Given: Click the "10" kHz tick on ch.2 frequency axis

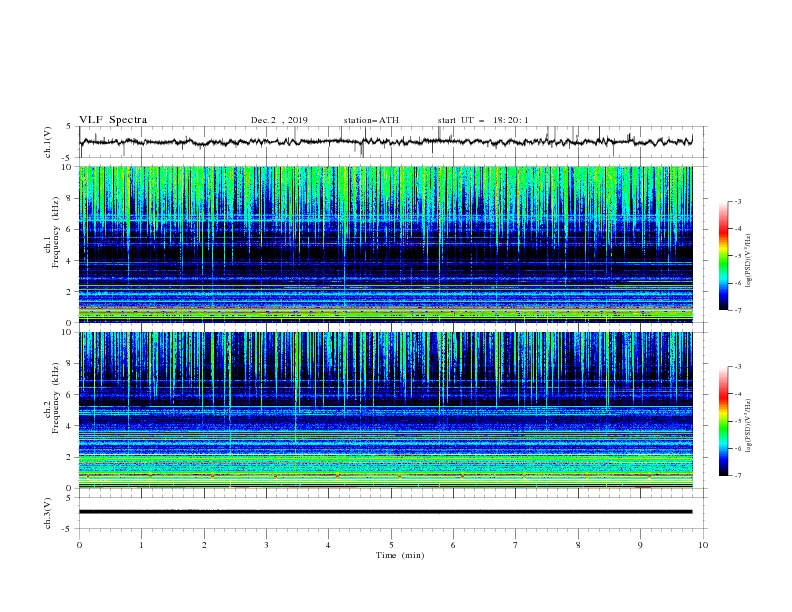Looking at the screenshot, I should pos(67,332).
